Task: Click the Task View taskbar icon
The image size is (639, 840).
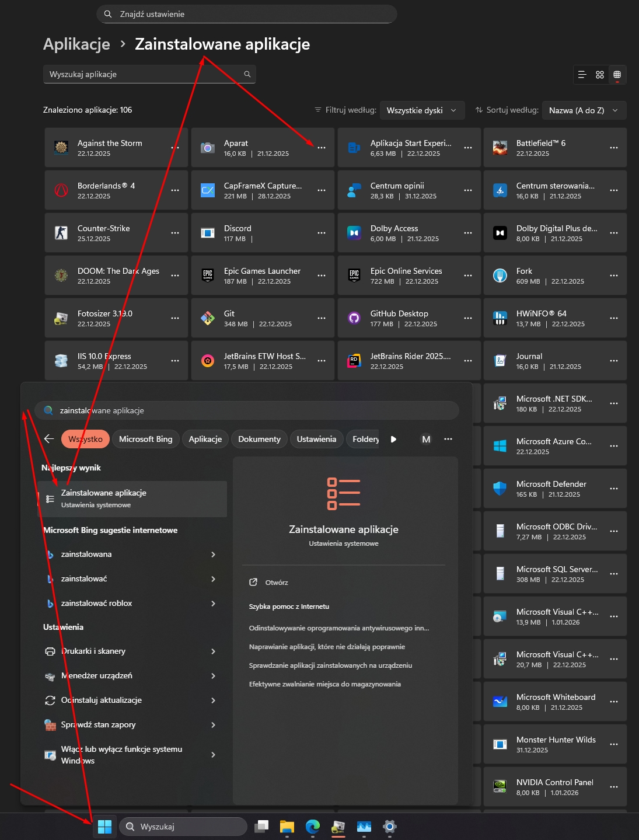Action: coord(262,827)
